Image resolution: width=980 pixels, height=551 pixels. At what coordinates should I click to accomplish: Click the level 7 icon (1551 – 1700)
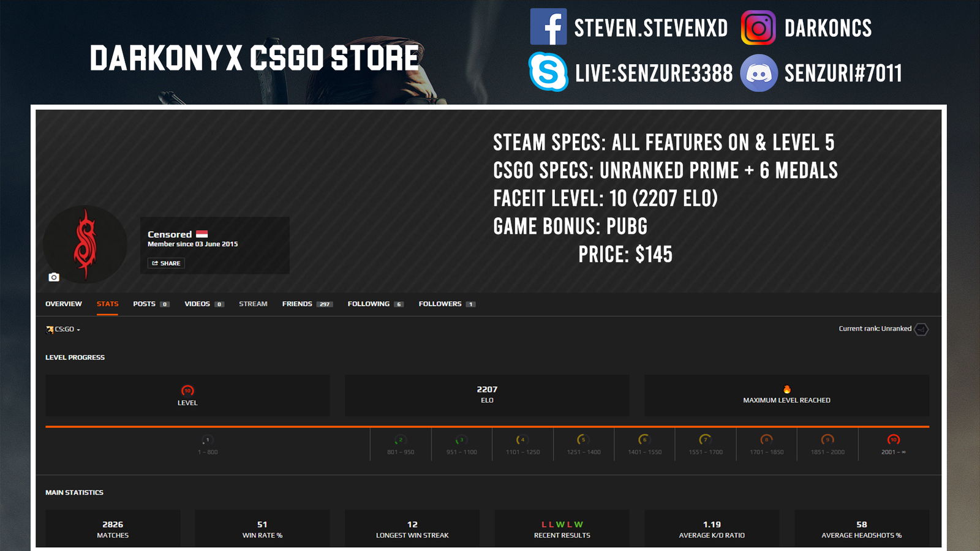tap(705, 440)
